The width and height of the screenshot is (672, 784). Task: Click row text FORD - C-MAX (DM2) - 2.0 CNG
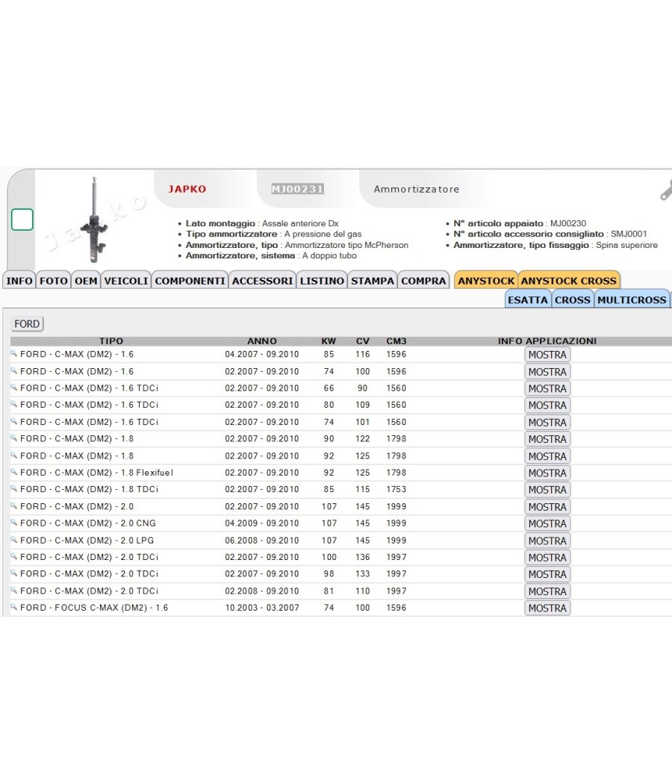tap(88, 523)
